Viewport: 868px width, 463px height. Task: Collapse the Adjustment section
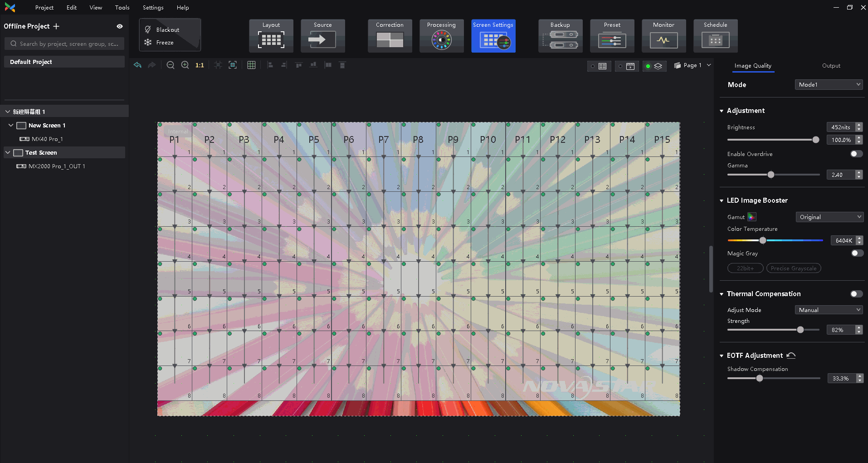click(x=722, y=111)
